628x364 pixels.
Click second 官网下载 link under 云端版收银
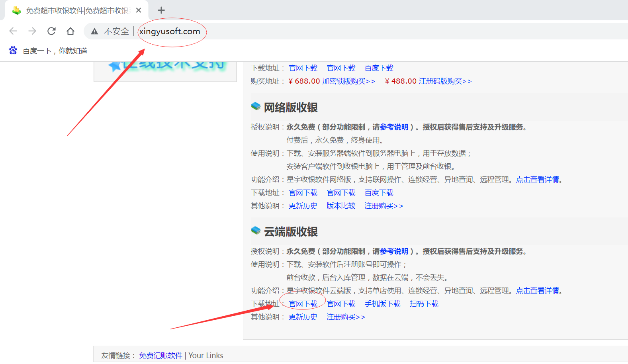pyautogui.click(x=341, y=304)
